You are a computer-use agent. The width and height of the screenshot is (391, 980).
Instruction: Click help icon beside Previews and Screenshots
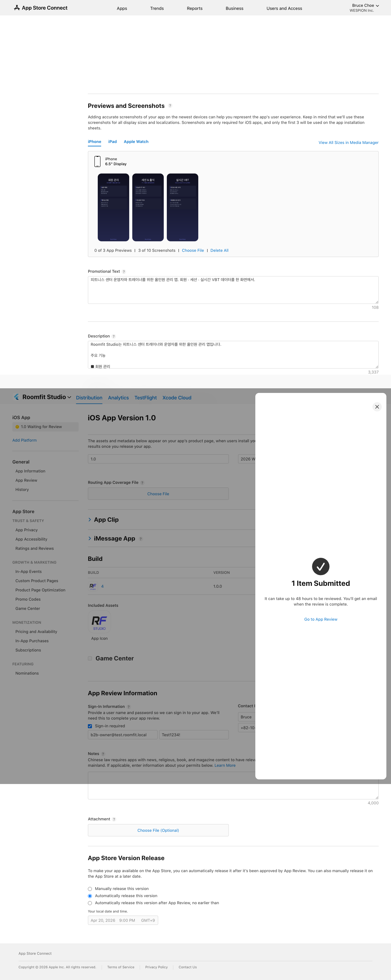coord(170,106)
